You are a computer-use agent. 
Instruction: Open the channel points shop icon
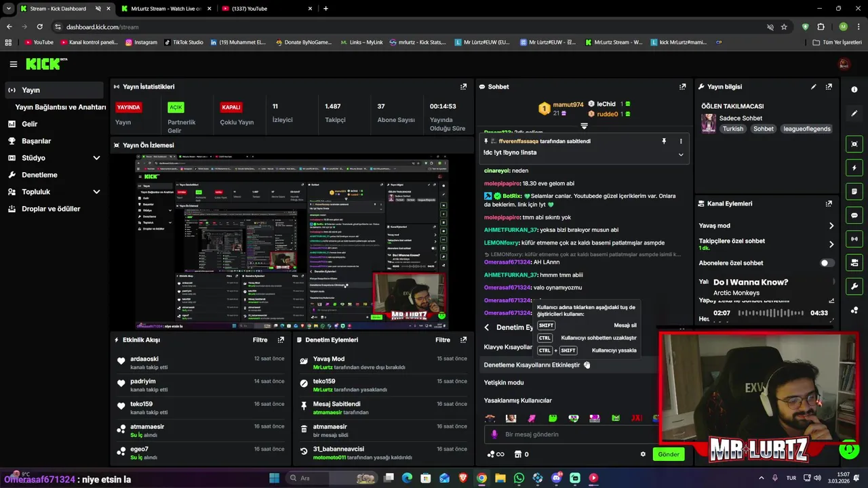coord(518,454)
